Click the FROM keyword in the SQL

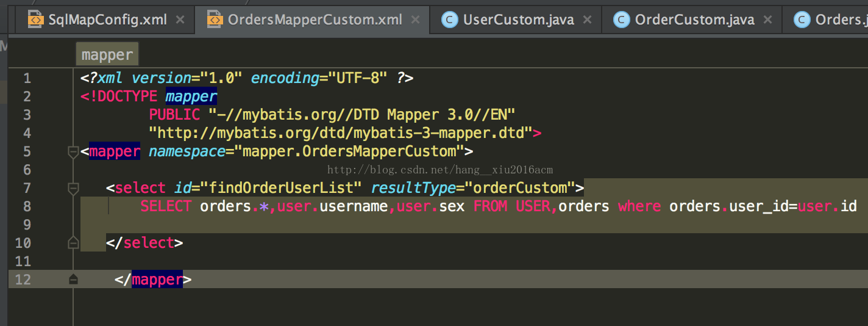[x=491, y=206]
